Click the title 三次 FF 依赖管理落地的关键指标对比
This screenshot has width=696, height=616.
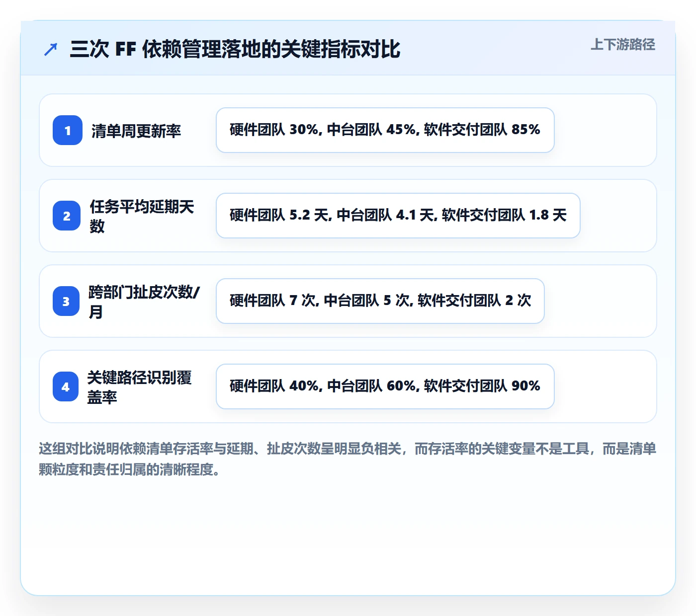pyautogui.click(x=235, y=50)
